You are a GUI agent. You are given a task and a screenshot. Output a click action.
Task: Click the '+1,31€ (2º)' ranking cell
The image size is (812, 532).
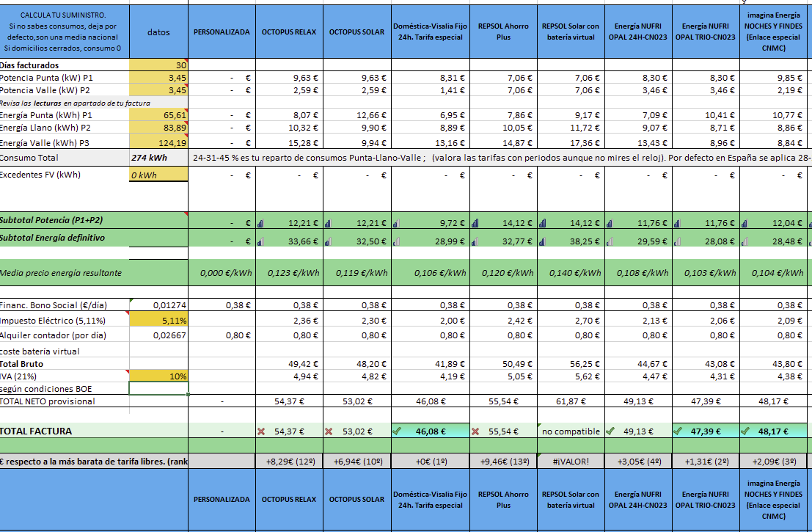click(706, 461)
